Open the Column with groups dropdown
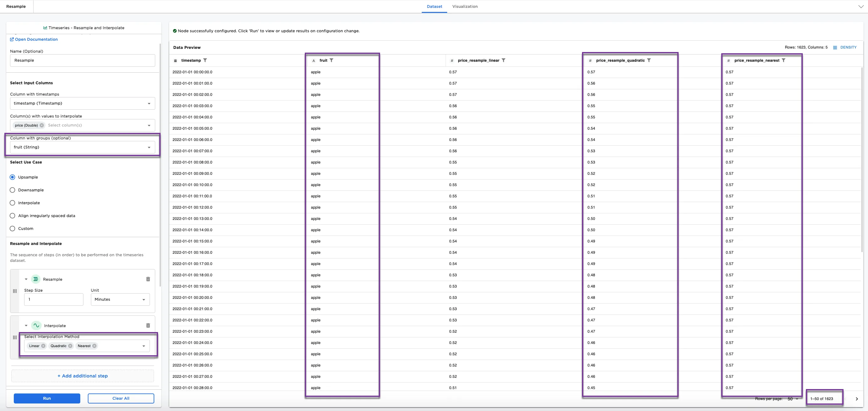 [82, 147]
